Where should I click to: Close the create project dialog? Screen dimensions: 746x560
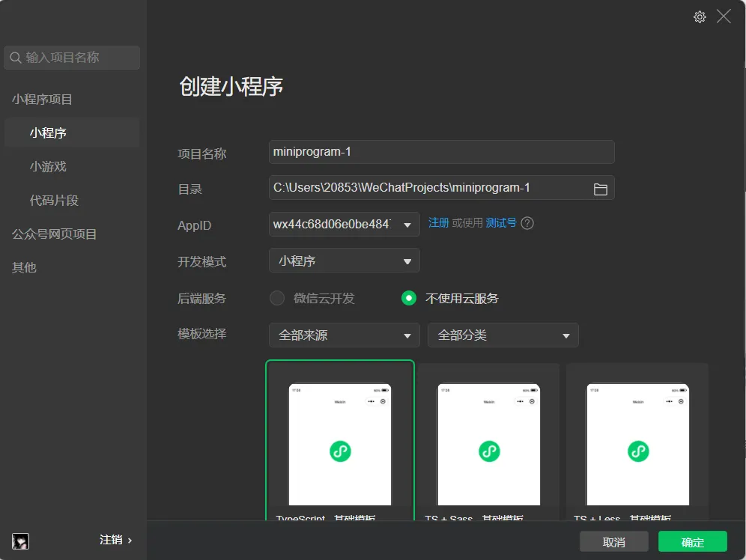[x=724, y=16]
